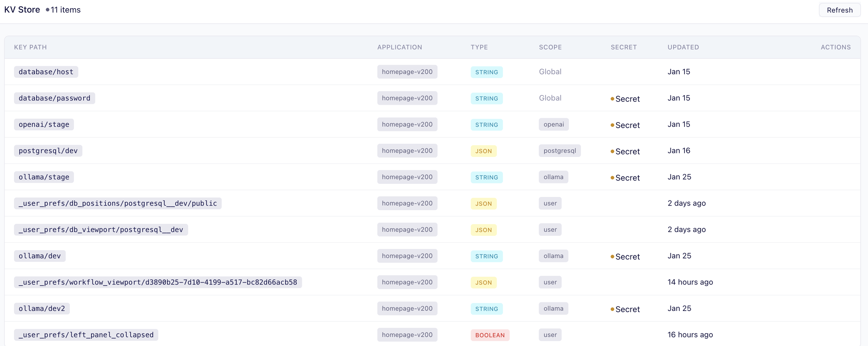Click the Secret indicator on openai/stage row

tap(625, 125)
